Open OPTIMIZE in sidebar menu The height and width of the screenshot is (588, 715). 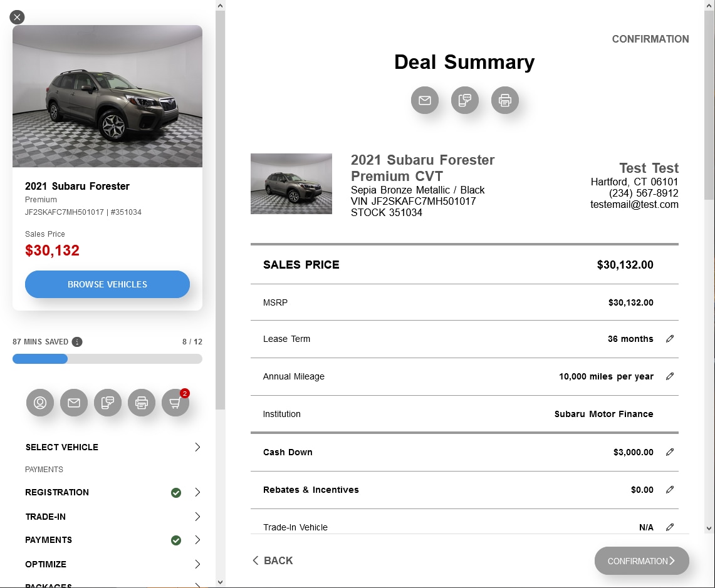point(46,564)
